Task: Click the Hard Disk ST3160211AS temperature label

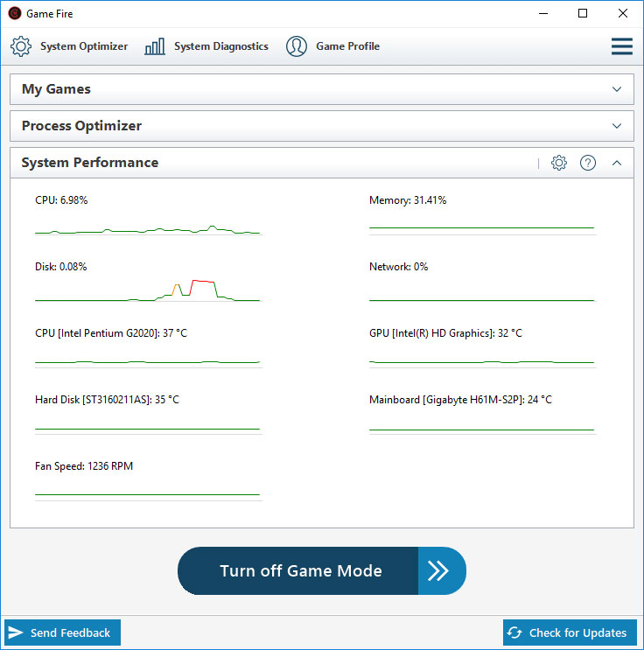Action: pos(107,400)
